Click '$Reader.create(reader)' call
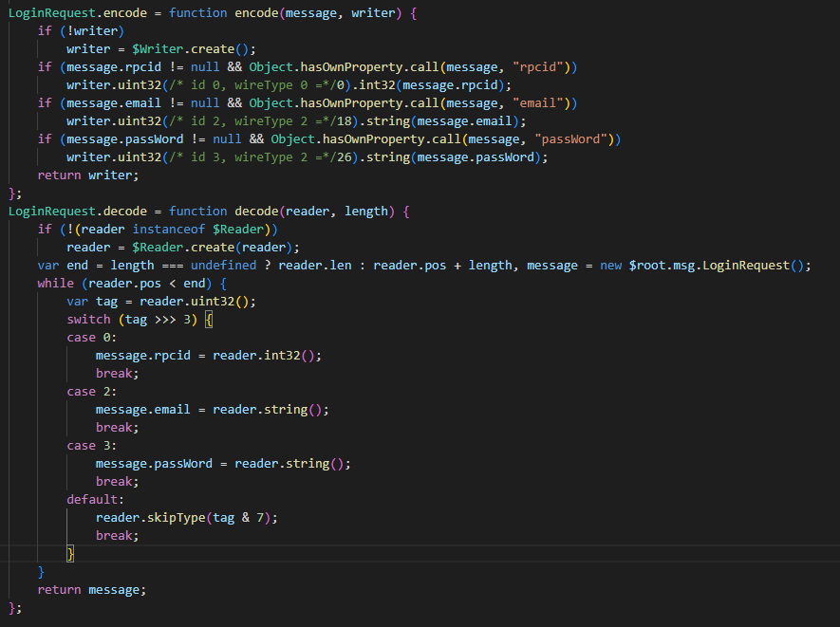 213,248
